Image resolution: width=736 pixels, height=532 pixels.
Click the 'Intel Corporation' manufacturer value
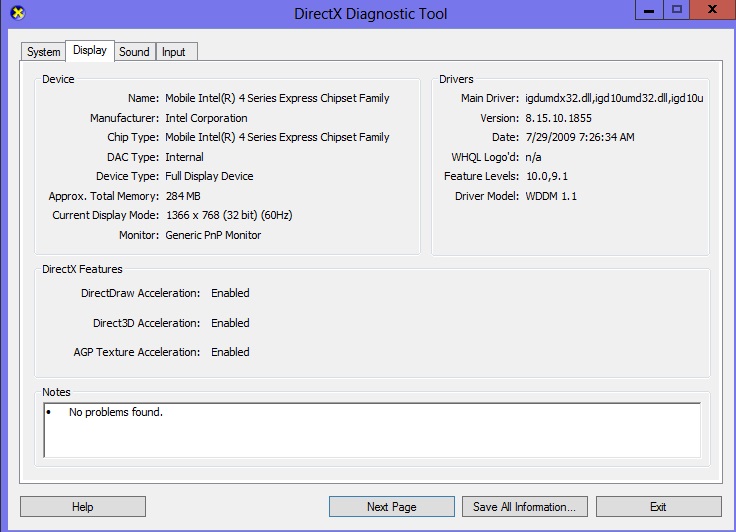pyautogui.click(x=206, y=118)
